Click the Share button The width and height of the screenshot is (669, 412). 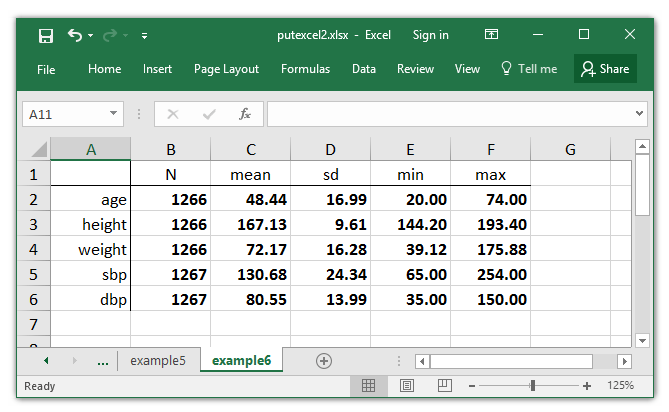pos(605,69)
